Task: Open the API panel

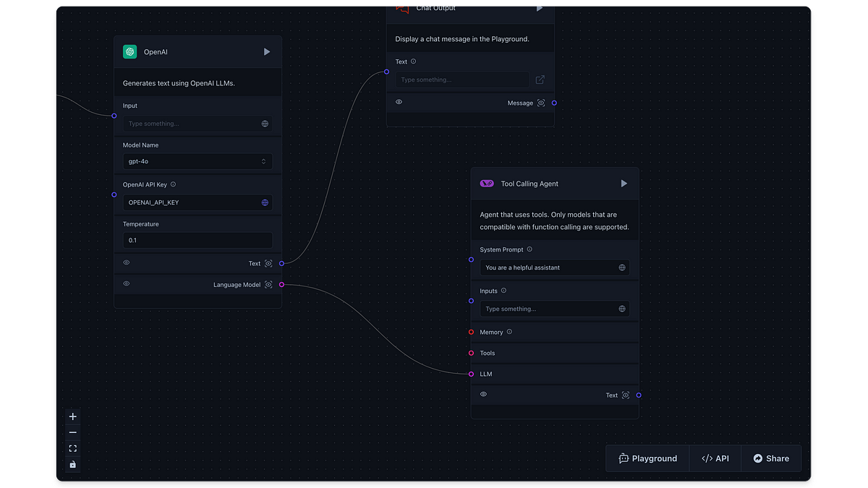Action: [x=715, y=458]
